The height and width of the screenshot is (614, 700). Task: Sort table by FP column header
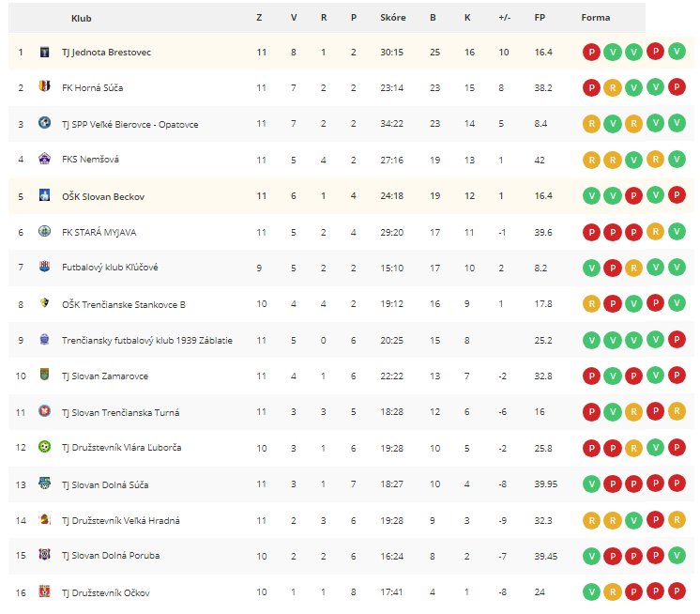coord(540,18)
